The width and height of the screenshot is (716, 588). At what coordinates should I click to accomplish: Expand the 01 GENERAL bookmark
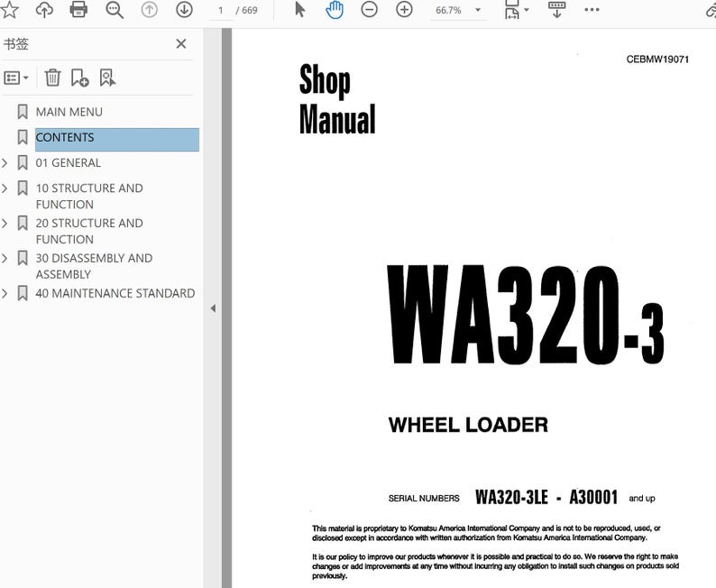click(5, 163)
